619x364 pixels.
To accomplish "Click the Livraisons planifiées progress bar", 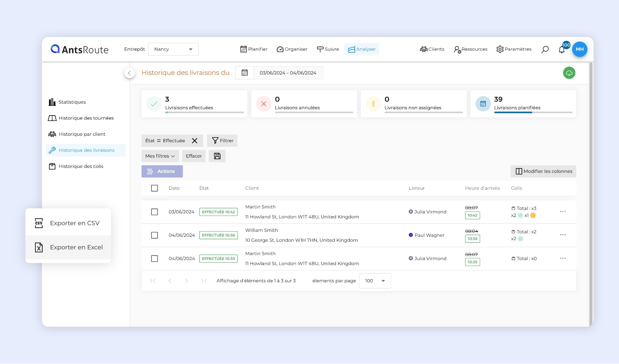I will click(x=533, y=113).
